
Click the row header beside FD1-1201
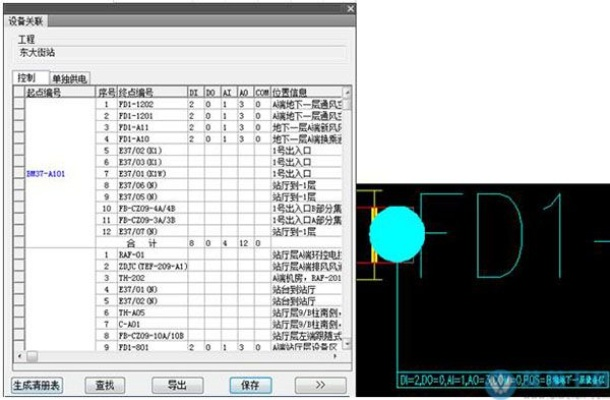(17, 115)
